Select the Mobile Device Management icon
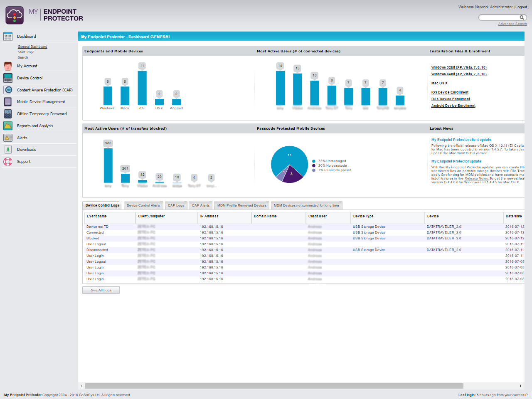Viewport: 532px width, 399px height. coord(8,102)
